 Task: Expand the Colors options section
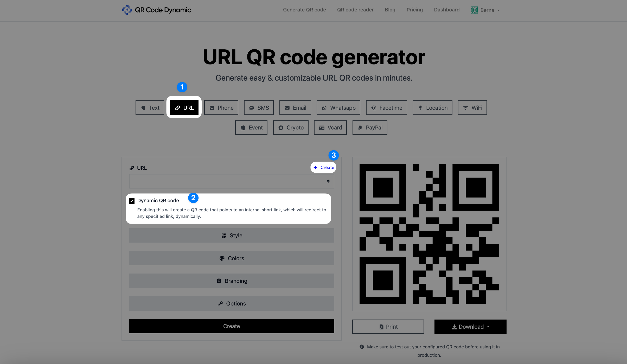232,258
